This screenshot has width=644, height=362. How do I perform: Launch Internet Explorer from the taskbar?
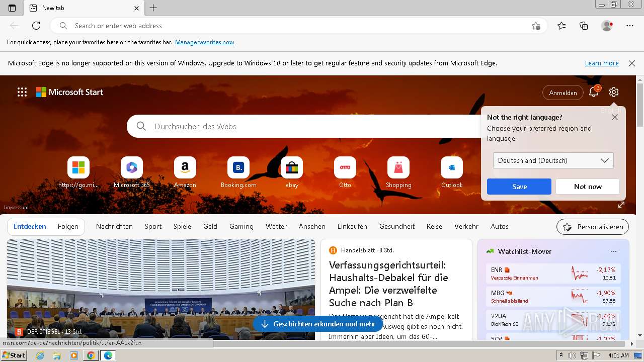pyautogui.click(x=40, y=355)
